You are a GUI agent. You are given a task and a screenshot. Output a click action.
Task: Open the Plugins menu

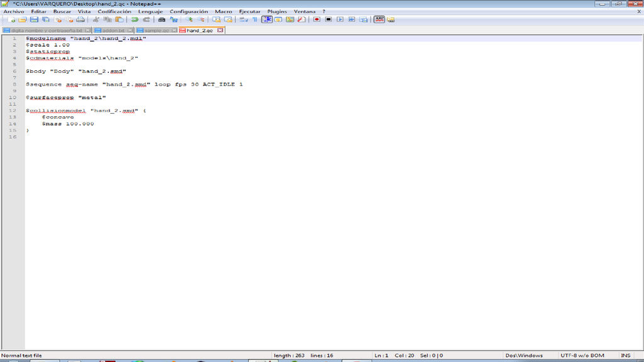[x=277, y=11]
